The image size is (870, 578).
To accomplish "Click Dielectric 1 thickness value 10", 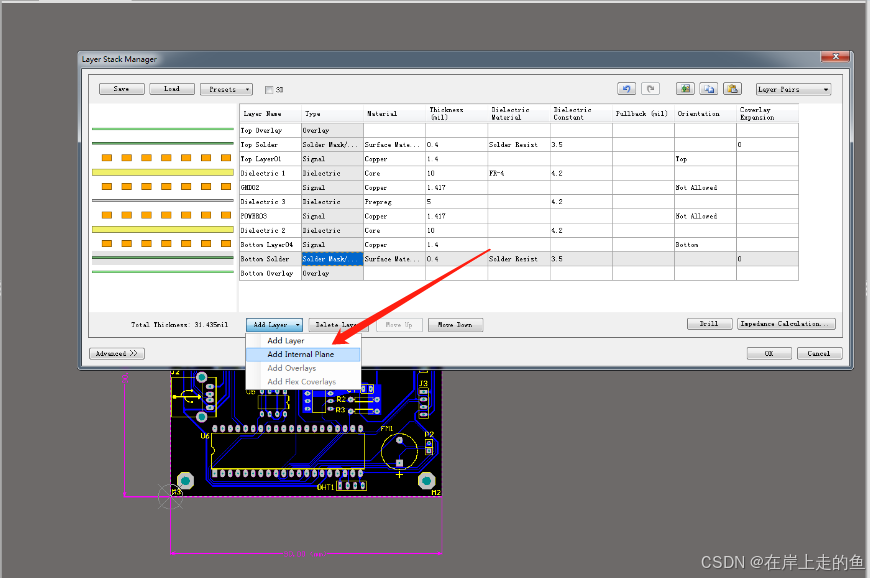I will (x=457, y=173).
